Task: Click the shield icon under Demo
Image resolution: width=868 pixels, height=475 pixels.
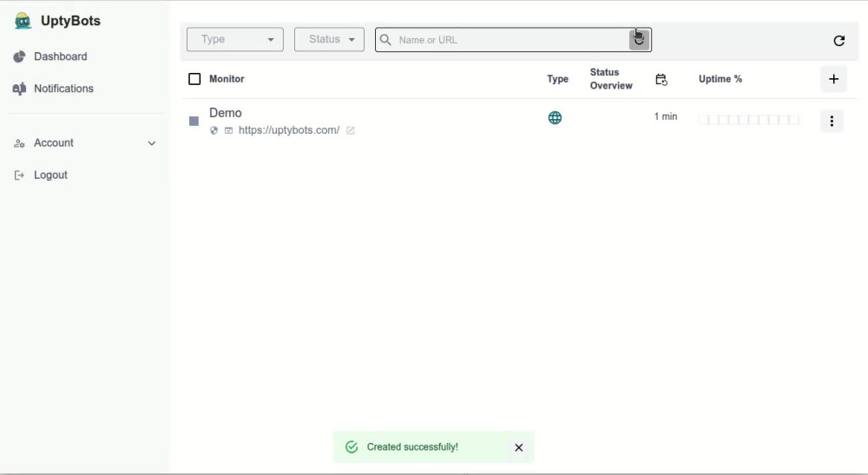Action: coord(214,130)
